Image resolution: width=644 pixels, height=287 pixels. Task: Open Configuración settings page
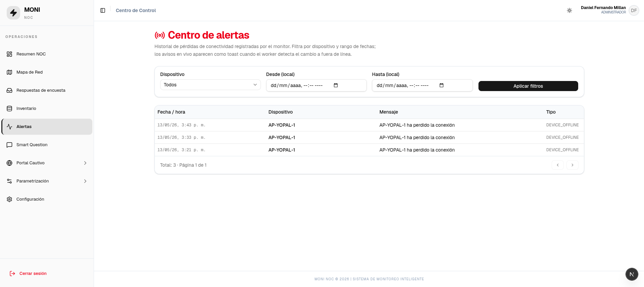tap(47, 199)
